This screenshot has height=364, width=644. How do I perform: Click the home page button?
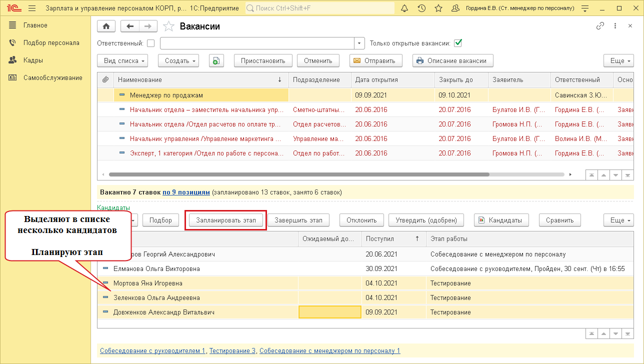[x=106, y=26]
